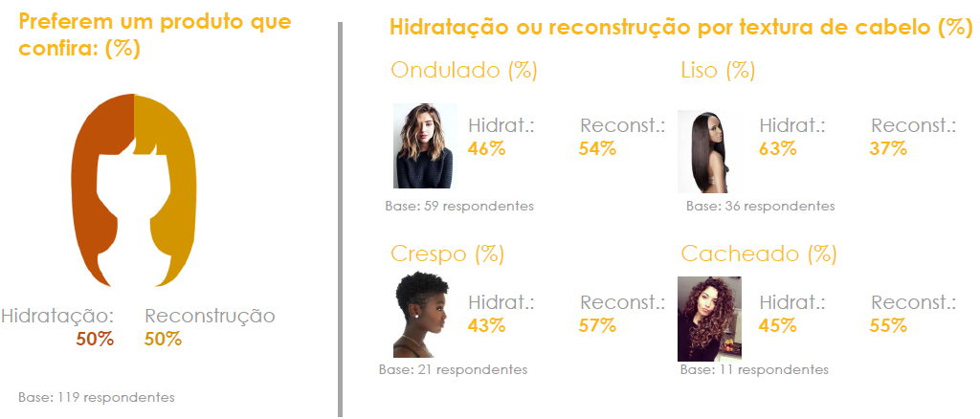The width and height of the screenshot is (980, 419).
Task: Click the short afro hair photo
Action: 425,317
